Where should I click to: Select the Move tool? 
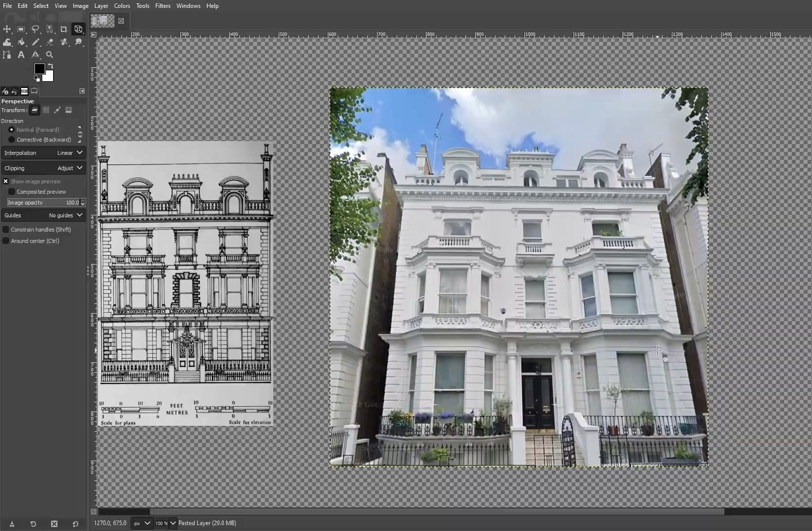point(7,29)
